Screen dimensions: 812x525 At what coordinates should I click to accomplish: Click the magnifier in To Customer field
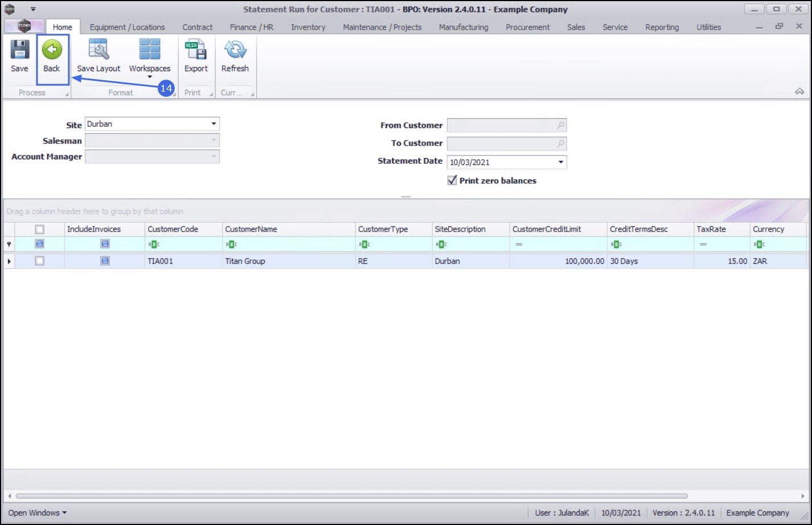560,144
